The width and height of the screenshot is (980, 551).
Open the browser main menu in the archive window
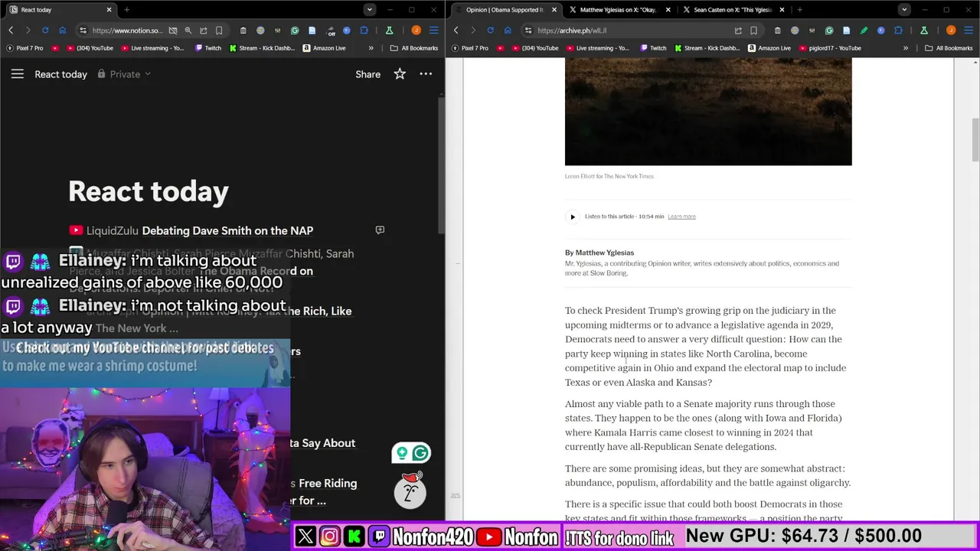[x=969, y=31]
